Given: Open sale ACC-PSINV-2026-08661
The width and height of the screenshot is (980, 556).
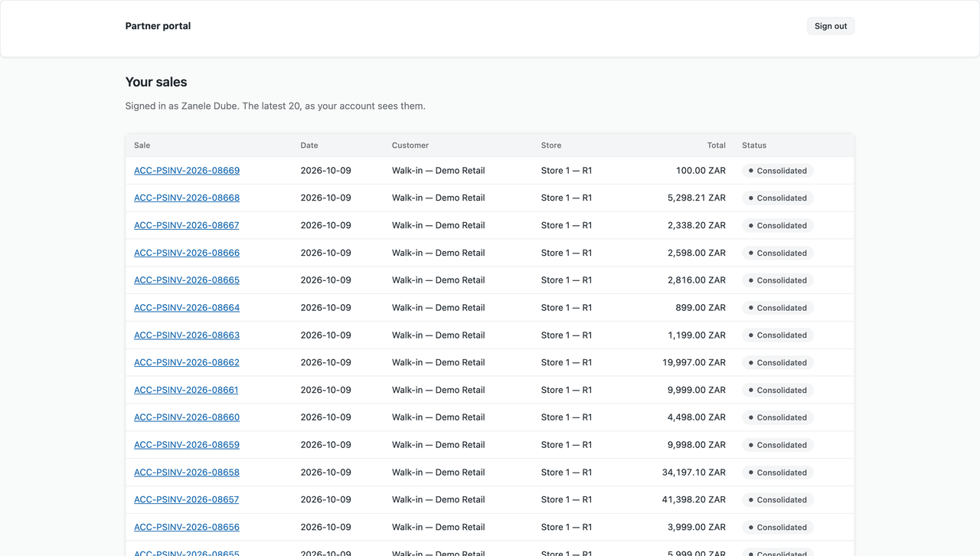Looking at the screenshot, I should (186, 390).
